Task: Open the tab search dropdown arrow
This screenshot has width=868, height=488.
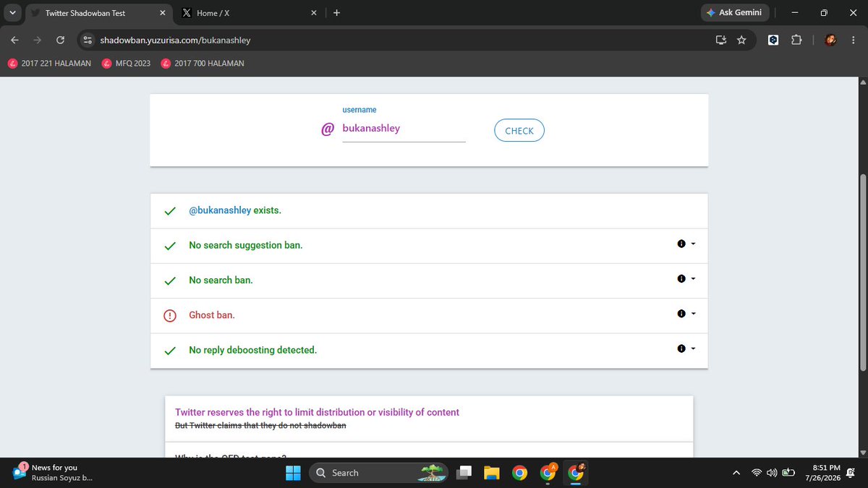Action: [13, 13]
